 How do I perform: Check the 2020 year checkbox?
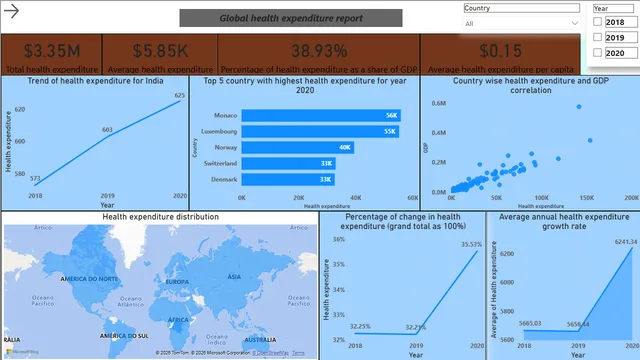coord(598,53)
